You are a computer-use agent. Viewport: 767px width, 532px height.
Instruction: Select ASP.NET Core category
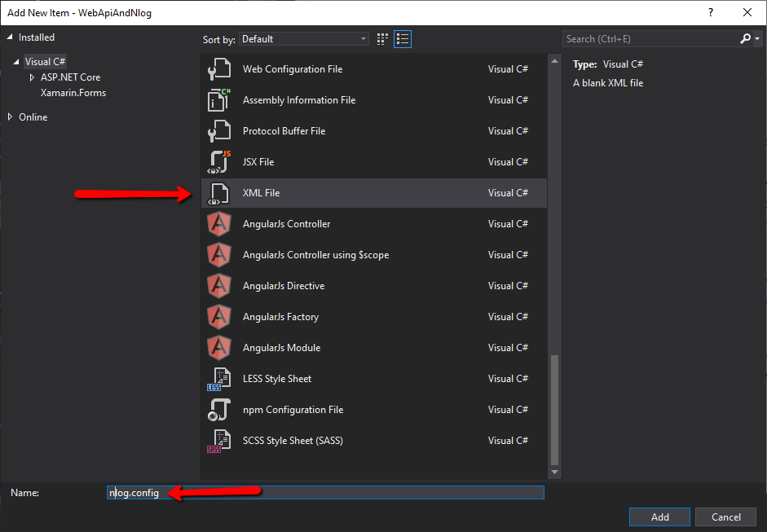pyautogui.click(x=70, y=77)
